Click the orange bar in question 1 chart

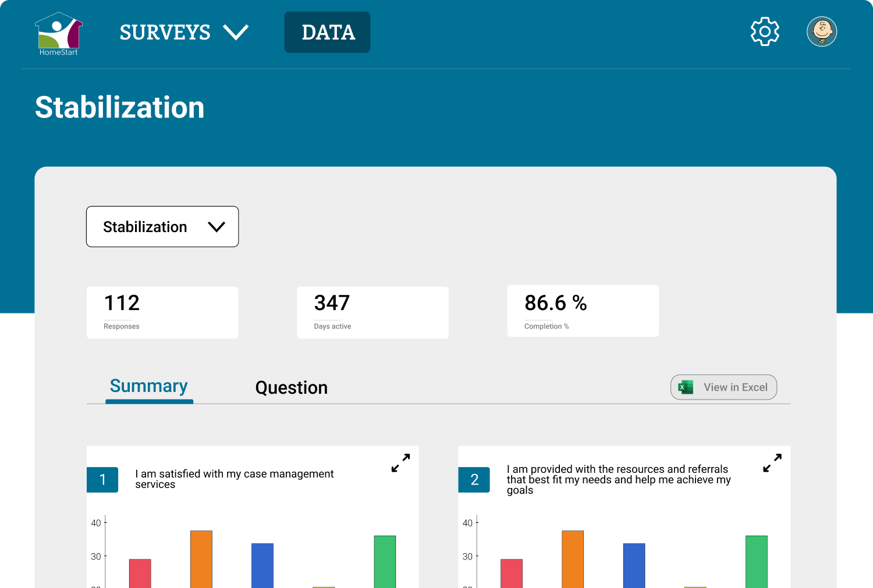coord(201,559)
